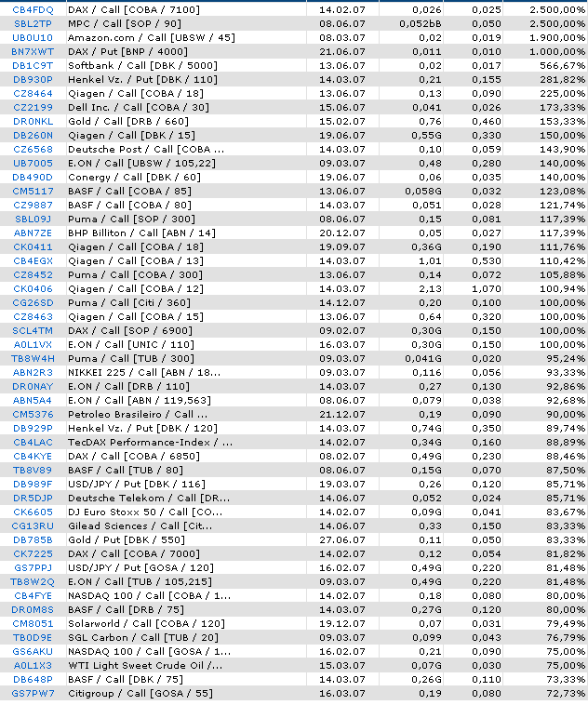Open the CG26SD Citi Puma link
The image size is (588, 705).
pyautogui.click(x=33, y=302)
